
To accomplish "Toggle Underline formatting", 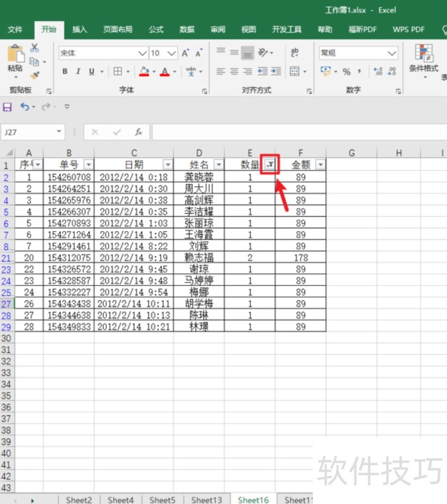I will pos(92,72).
